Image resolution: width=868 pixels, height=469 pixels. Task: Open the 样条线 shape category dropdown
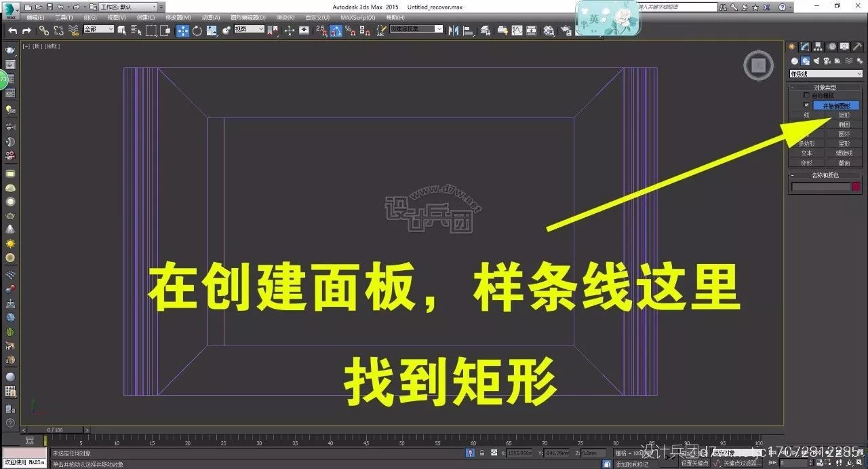(x=826, y=73)
